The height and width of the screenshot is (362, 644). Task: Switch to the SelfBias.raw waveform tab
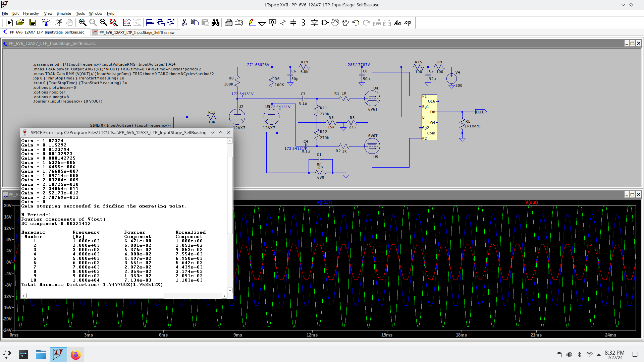click(x=136, y=33)
